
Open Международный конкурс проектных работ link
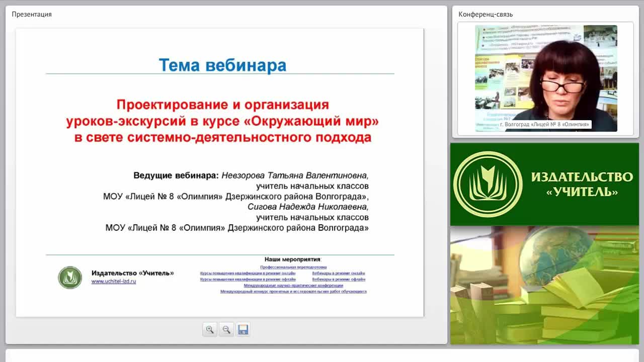tap(293, 292)
